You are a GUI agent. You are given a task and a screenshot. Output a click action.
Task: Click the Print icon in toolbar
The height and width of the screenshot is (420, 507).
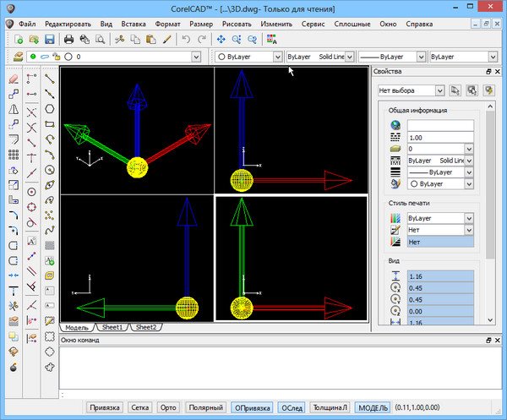69,40
